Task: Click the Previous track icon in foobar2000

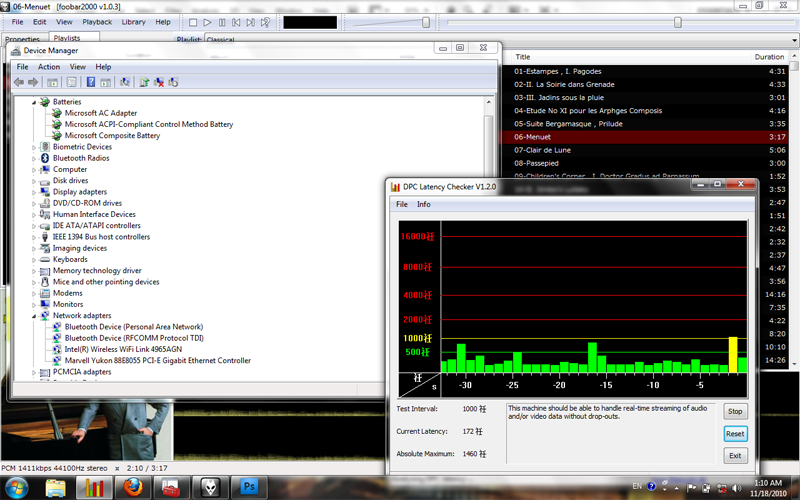Action: (236, 22)
